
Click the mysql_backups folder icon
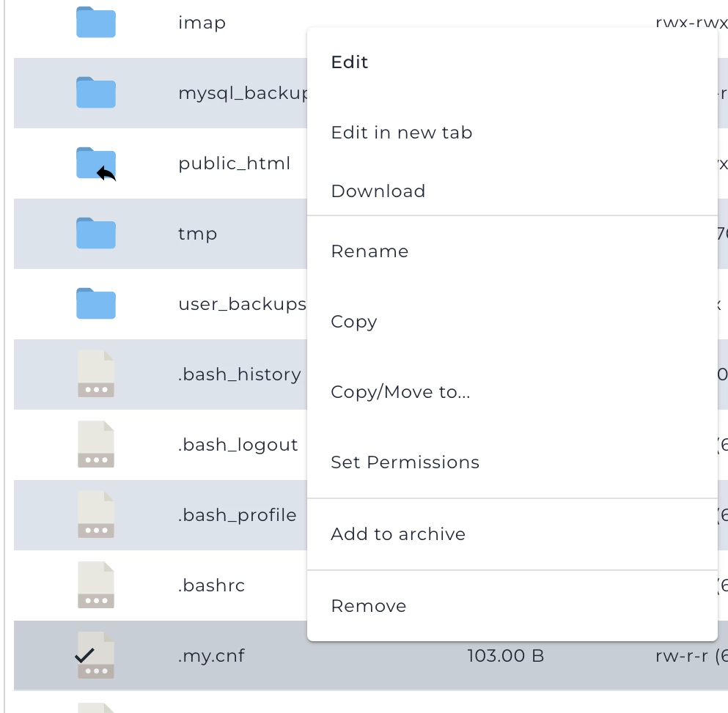point(96,93)
